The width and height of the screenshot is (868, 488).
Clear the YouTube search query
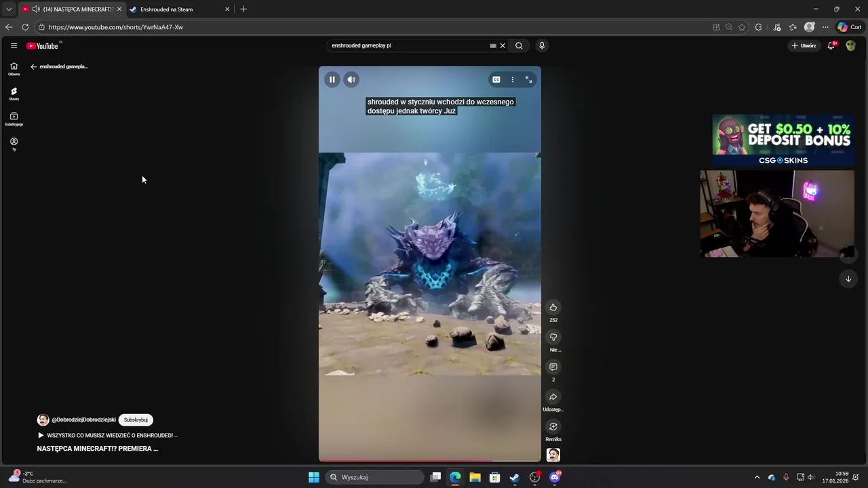click(x=502, y=45)
